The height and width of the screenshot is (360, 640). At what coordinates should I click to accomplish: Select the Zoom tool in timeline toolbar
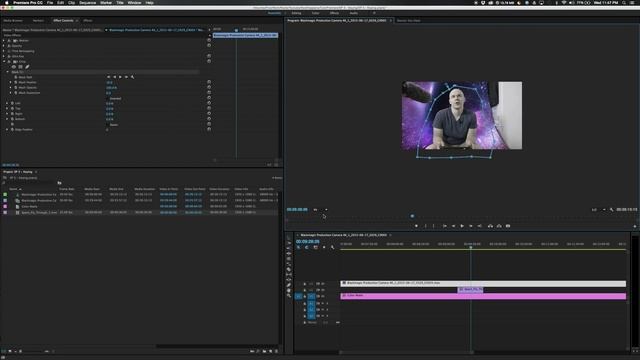point(289,296)
